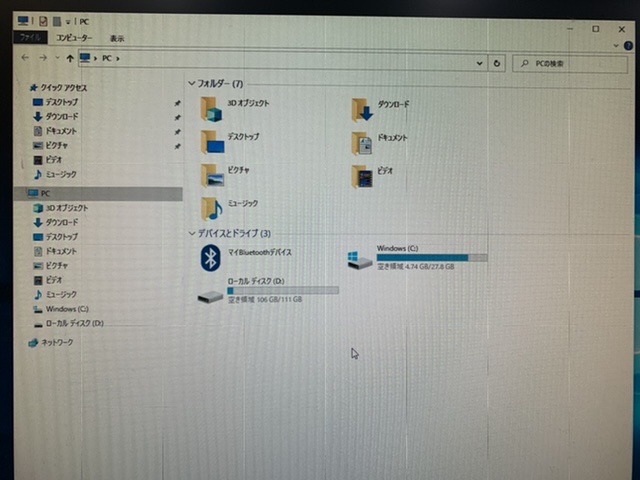Screen dimensions: 640x480
Task: Open the address bar history dropdown
Action: coord(480,62)
